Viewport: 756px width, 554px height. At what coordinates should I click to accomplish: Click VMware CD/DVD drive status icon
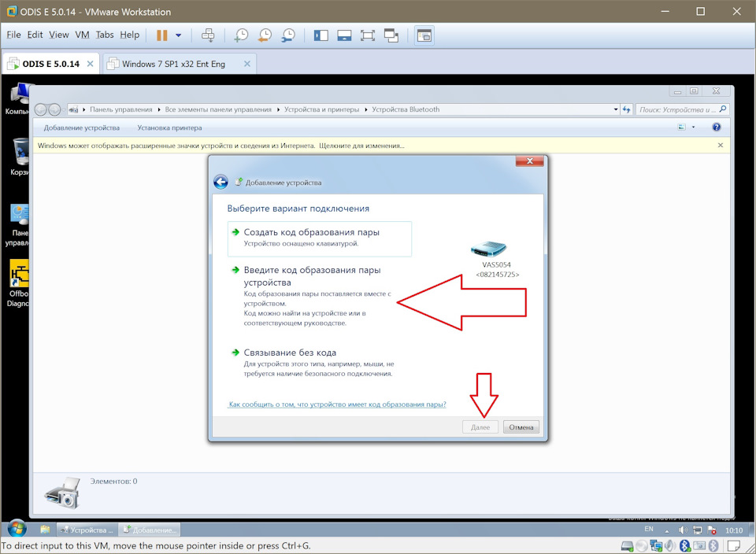641,546
